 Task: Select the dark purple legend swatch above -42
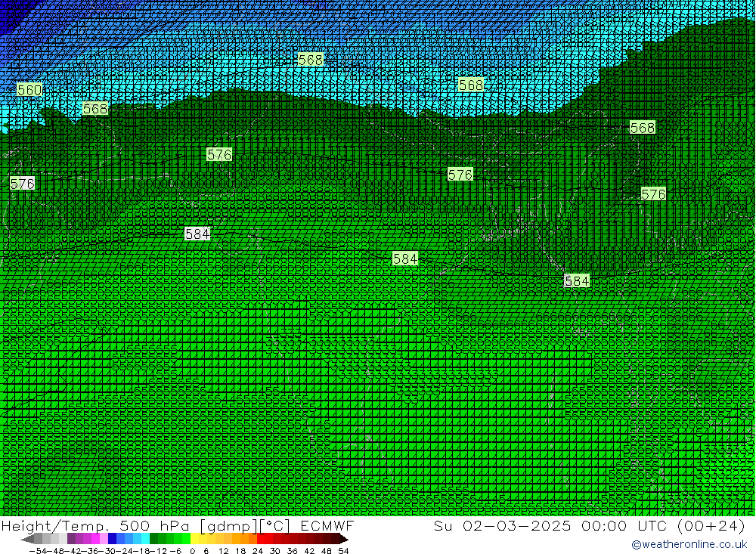(x=71, y=539)
